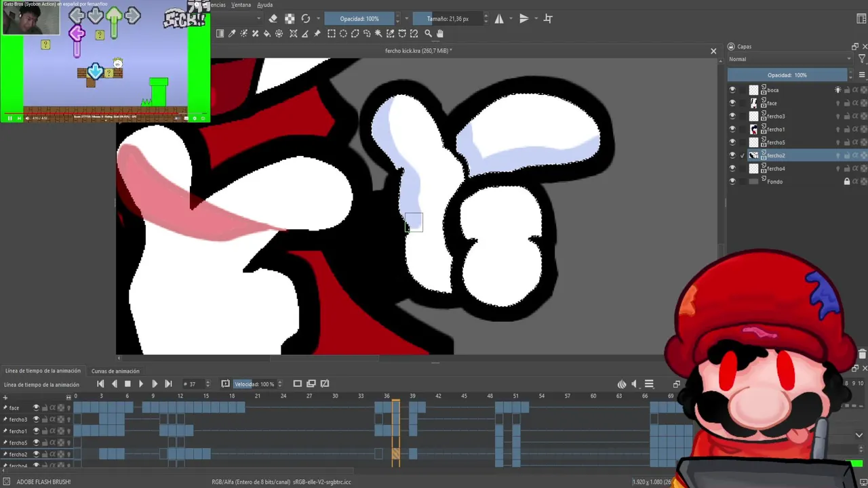
Task: Open layer options hamburger menu in Capas
Action: tap(862, 75)
